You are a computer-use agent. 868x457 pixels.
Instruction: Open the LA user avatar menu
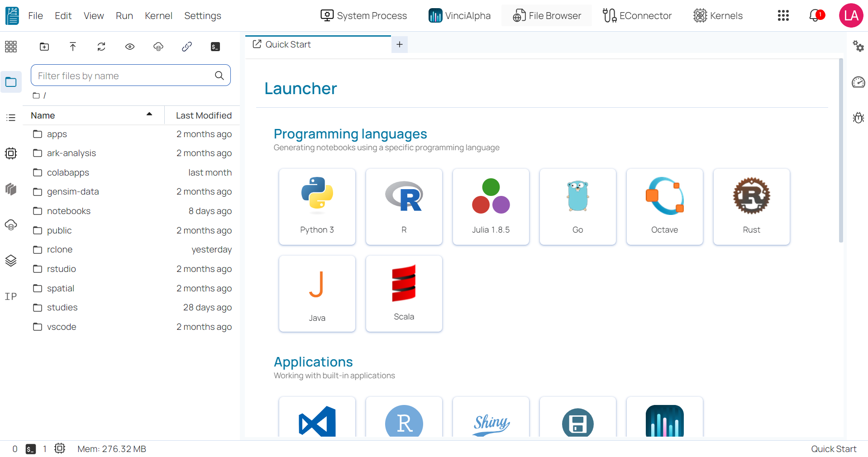pos(851,16)
